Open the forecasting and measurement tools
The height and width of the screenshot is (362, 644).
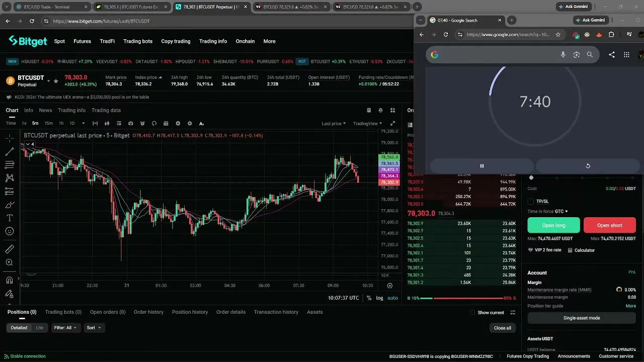(9, 192)
